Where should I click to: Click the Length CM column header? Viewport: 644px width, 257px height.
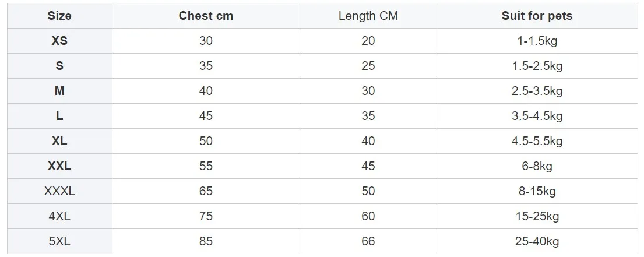(x=368, y=16)
